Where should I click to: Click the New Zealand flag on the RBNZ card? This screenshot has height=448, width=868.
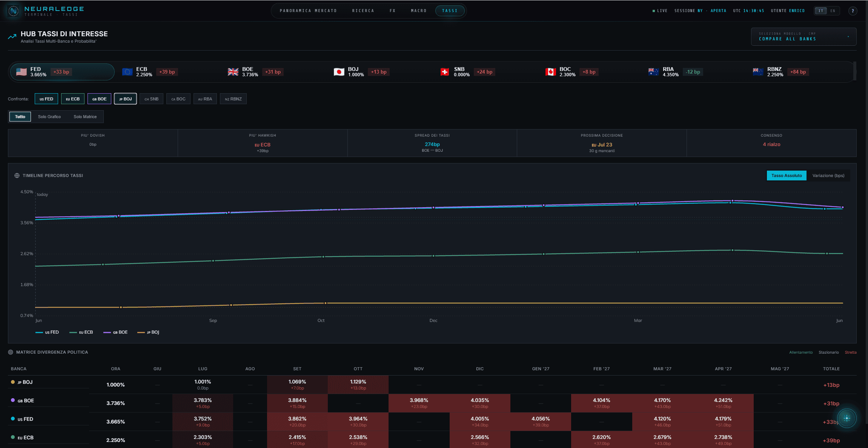(x=758, y=72)
